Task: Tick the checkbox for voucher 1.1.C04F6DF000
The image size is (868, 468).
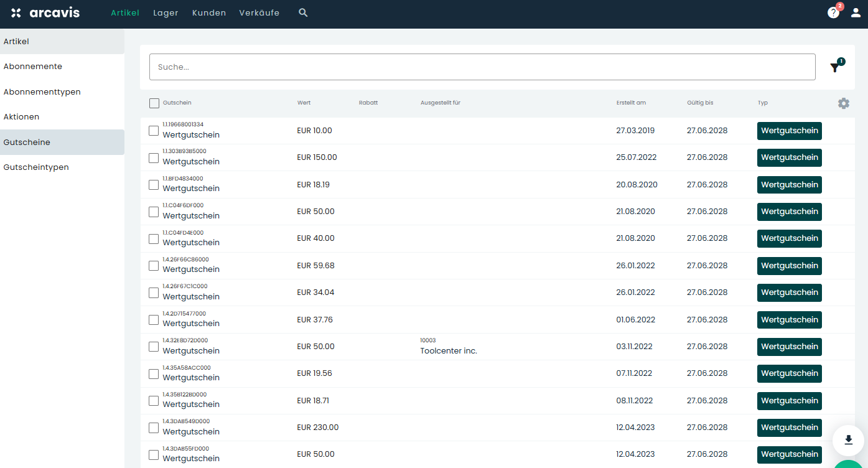Action: pos(154,212)
